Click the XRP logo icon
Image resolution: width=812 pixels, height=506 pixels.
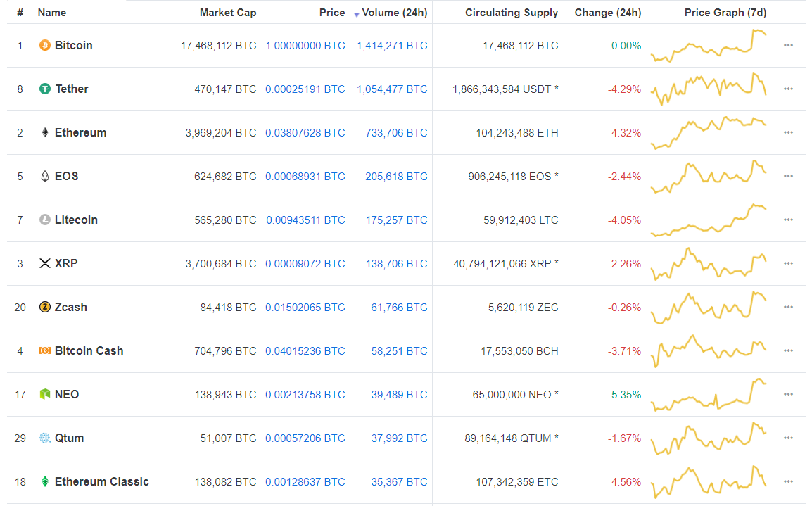coord(45,264)
